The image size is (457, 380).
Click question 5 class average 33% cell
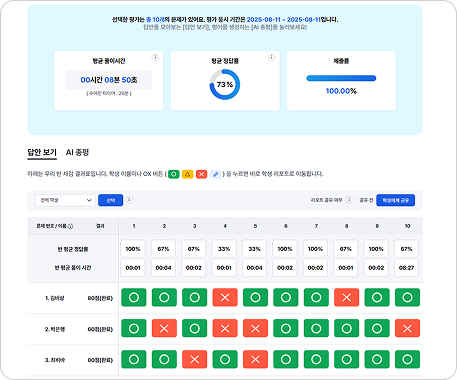[x=254, y=249]
